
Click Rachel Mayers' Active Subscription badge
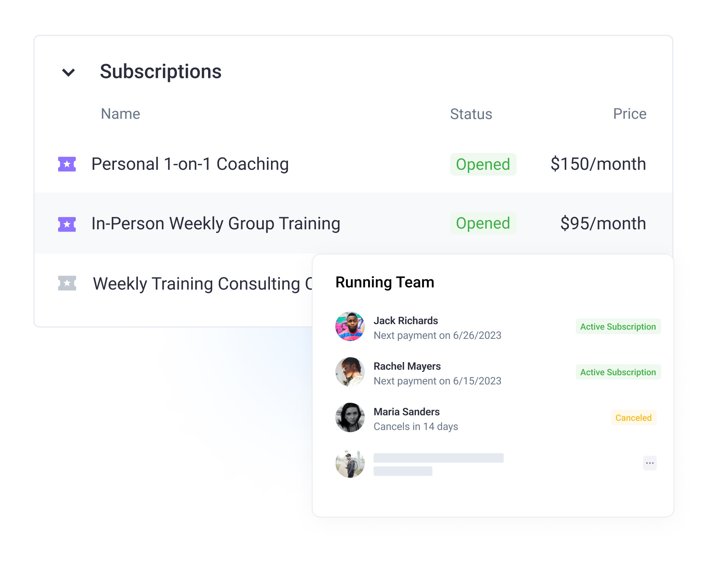(618, 372)
